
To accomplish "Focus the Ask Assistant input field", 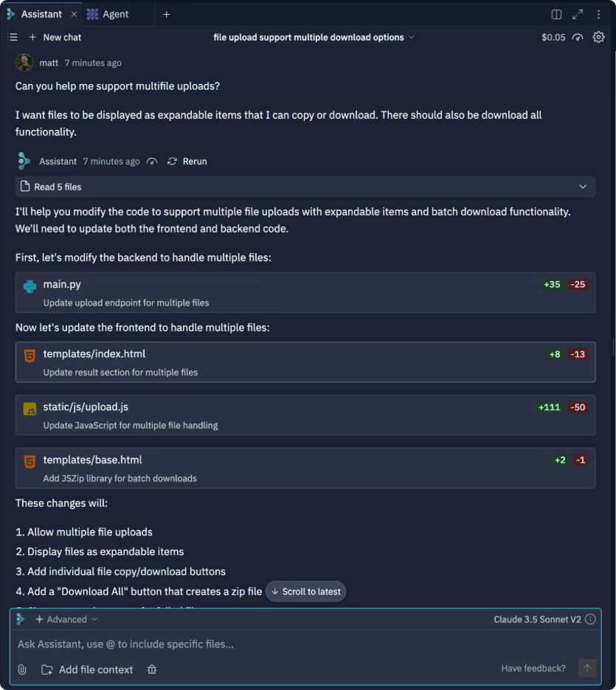I will tap(295, 644).
